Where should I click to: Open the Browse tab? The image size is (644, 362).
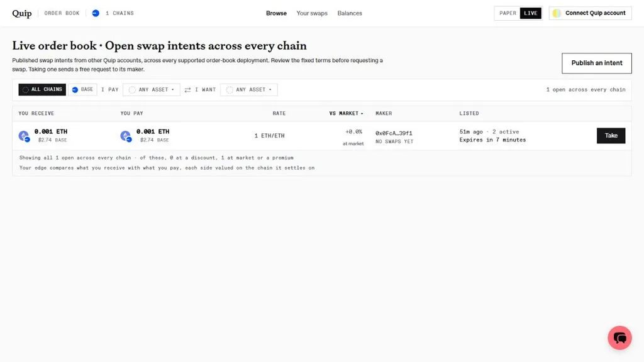click(277, 13)
